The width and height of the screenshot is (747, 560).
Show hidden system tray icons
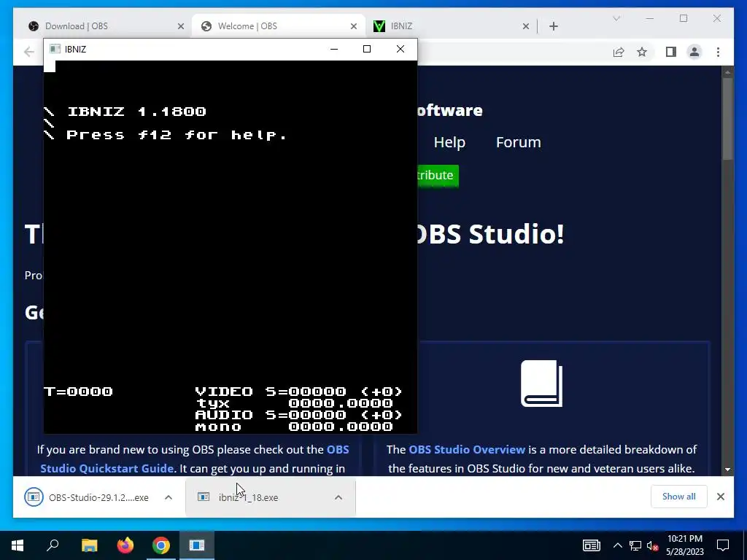pos(617,545)
